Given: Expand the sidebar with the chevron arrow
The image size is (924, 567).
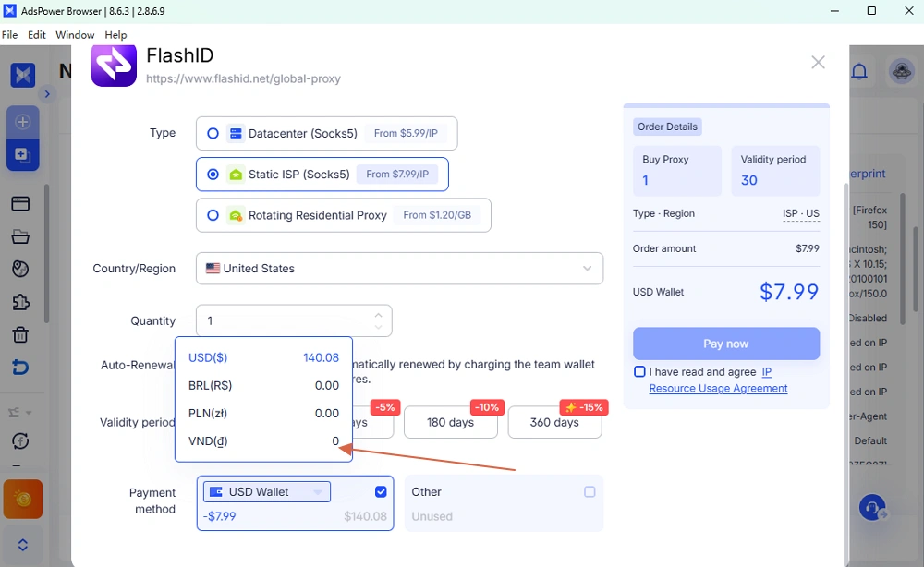Looking at the screenshot, I should tap(47, 94).
